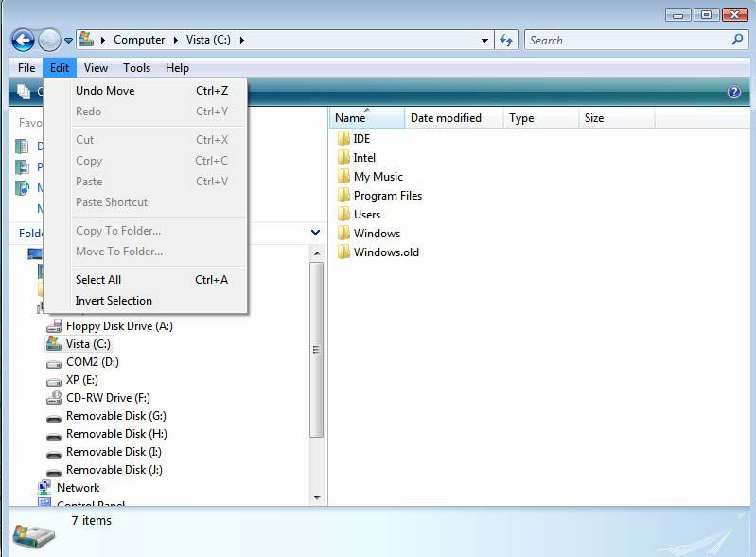Select the Windows.old folder icon
The image size is (756, 557).
coord(343,252)
